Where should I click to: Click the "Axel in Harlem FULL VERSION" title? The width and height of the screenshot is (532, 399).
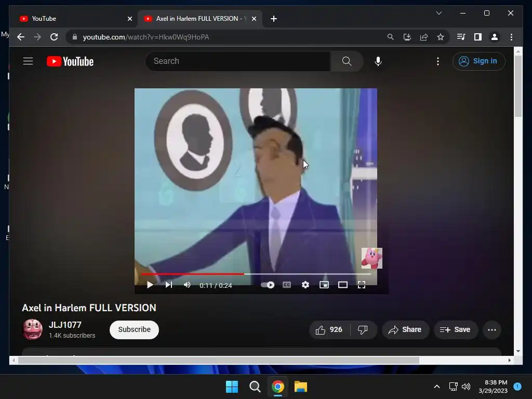pyautogui.click(x=89, y=308)
